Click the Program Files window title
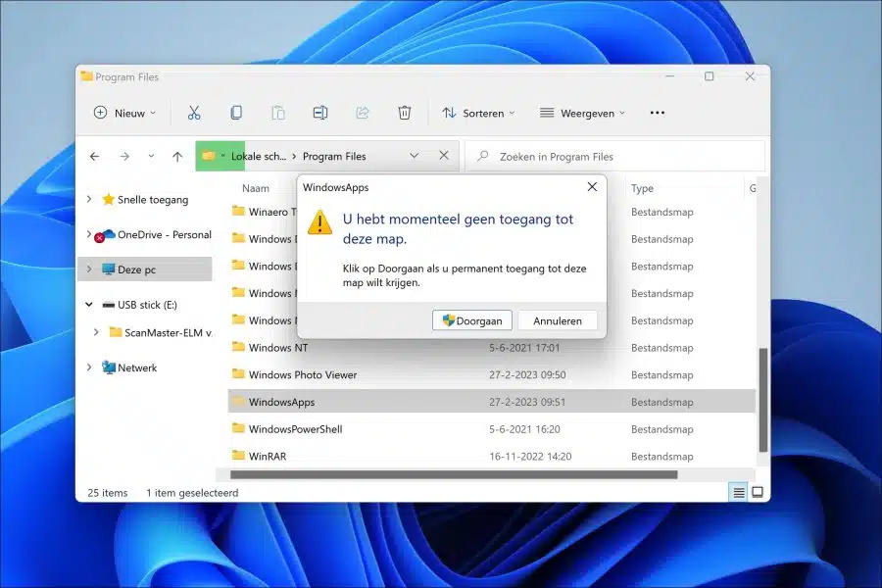882x588 pixels. pyautogui.click(x=127, y=77)
